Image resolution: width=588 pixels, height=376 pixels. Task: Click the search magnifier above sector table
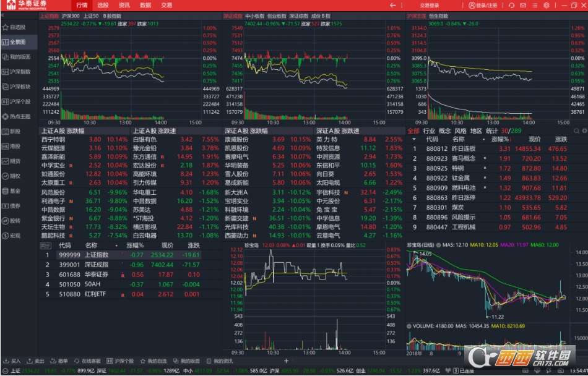click(x=576, y=130)
